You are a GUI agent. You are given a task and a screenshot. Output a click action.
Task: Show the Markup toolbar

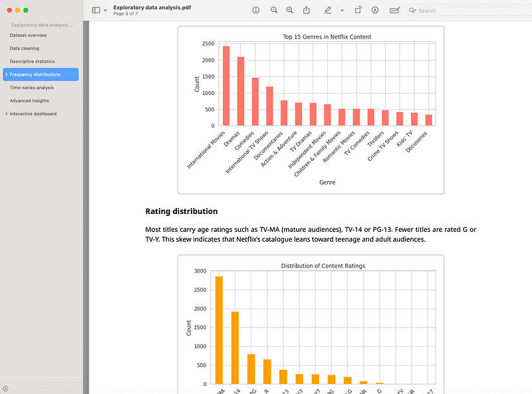click(375, 10)
